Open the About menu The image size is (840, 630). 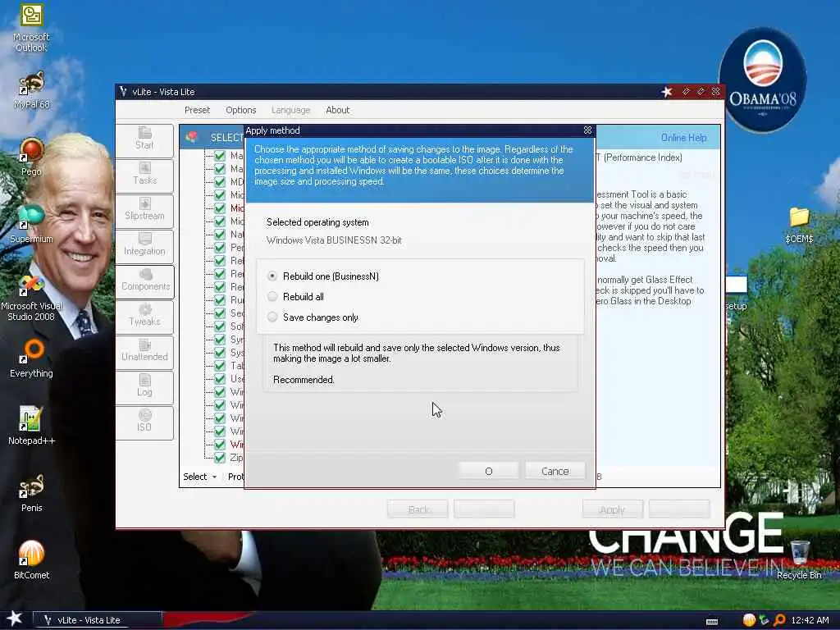pyautogui.click(x=337, y=110)
